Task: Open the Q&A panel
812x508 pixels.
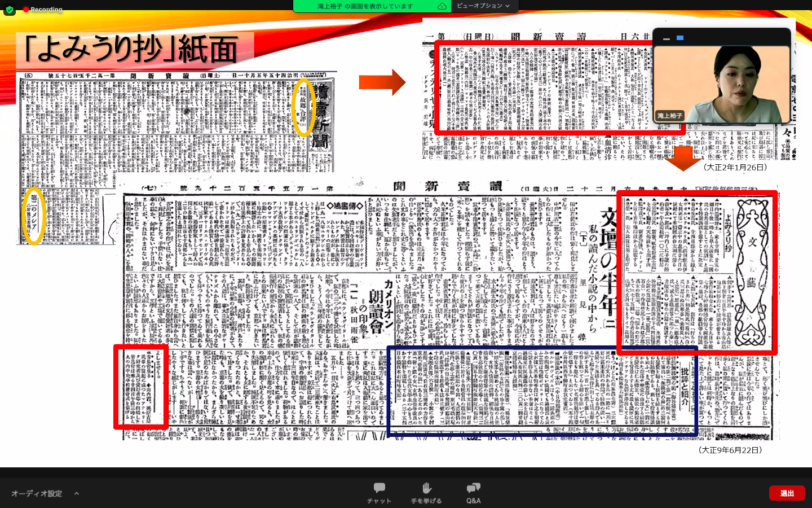Action: 474,493
